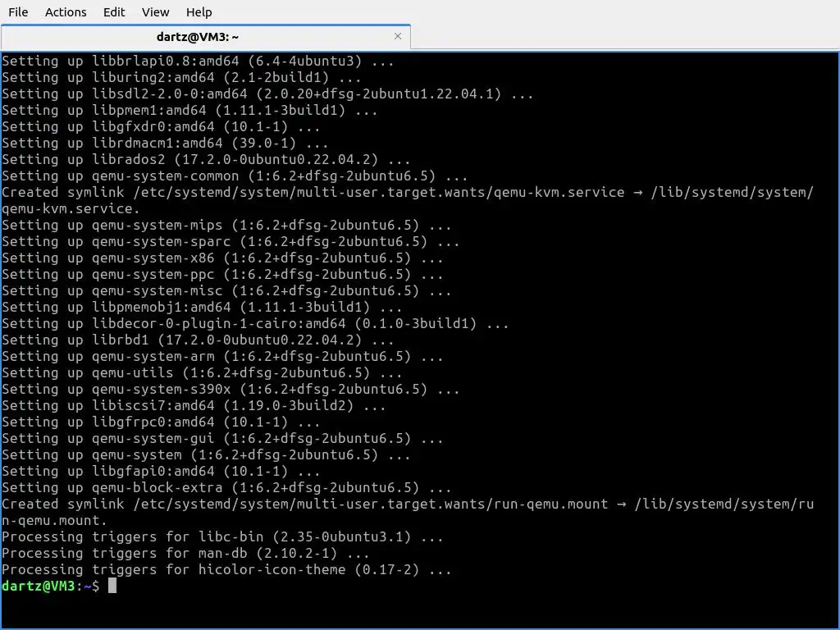Open the View menu

[x=155, y=11]
